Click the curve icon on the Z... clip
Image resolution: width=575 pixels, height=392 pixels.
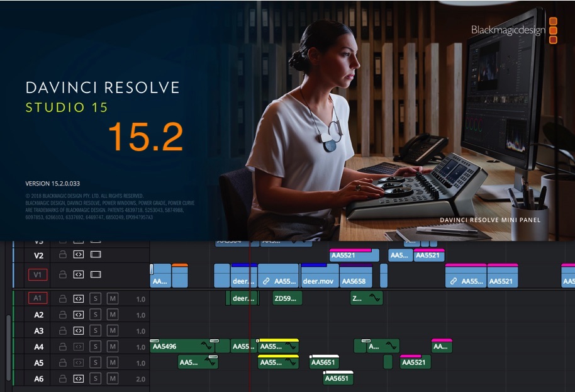pos(374,298)
